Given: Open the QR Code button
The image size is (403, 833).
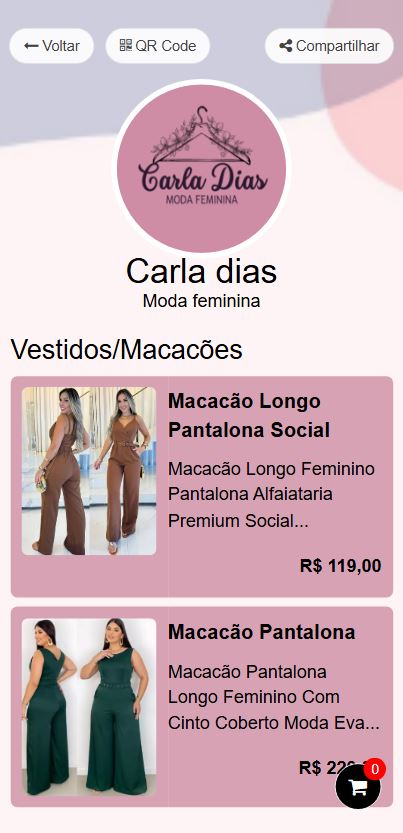Looking at the screenshot, I should click(158, 46).
